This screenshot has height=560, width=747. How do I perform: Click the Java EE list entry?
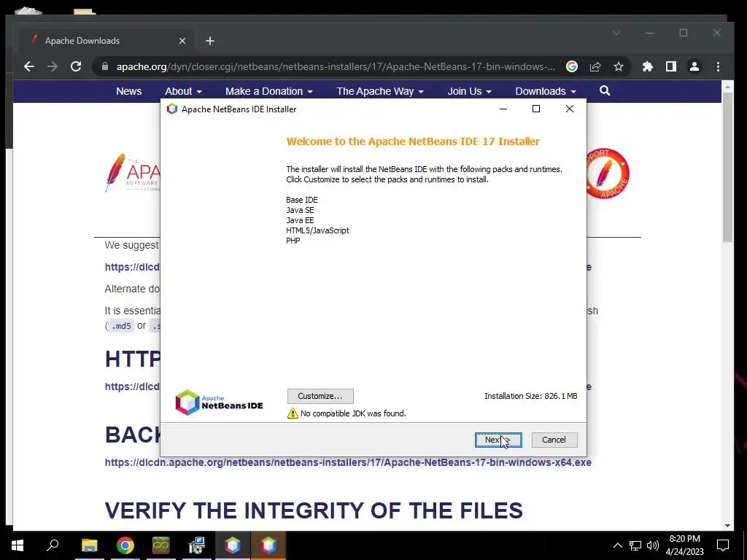[x=300, y=220]
